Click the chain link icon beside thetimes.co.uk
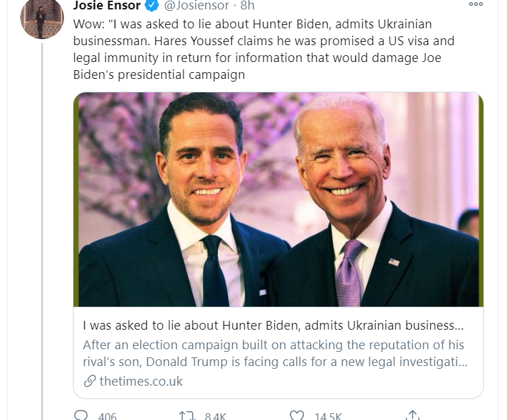The width and height of the screenshot is (507, 420). (89, 382)
